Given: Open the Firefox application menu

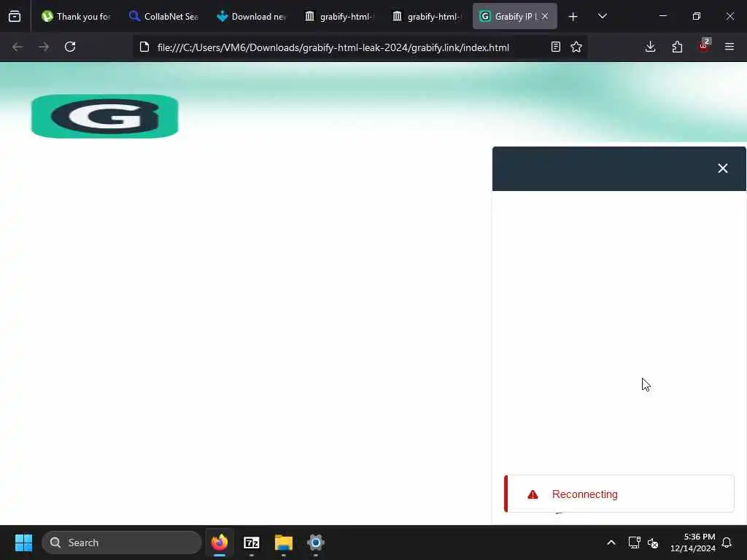Looking at the screenshot, I should (x=729, y=47).
